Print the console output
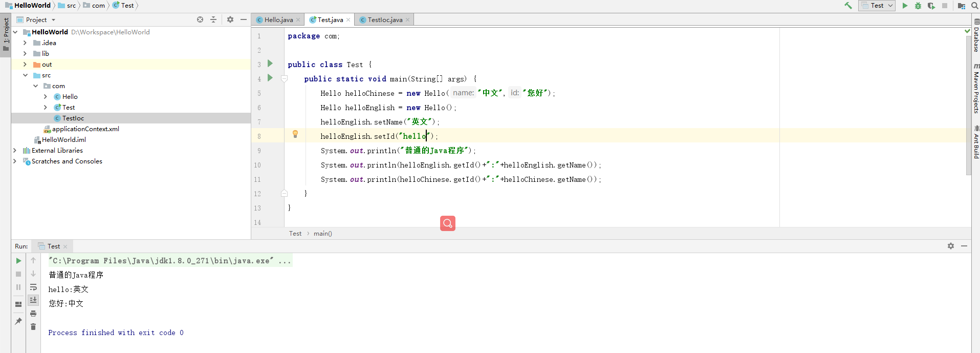 click(33, 314)
